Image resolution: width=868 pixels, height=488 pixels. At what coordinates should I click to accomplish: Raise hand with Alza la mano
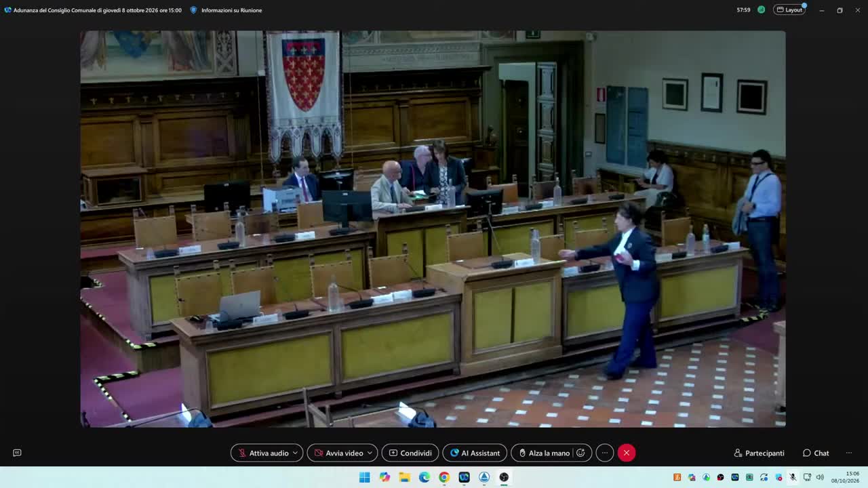[x=543, y=453]
